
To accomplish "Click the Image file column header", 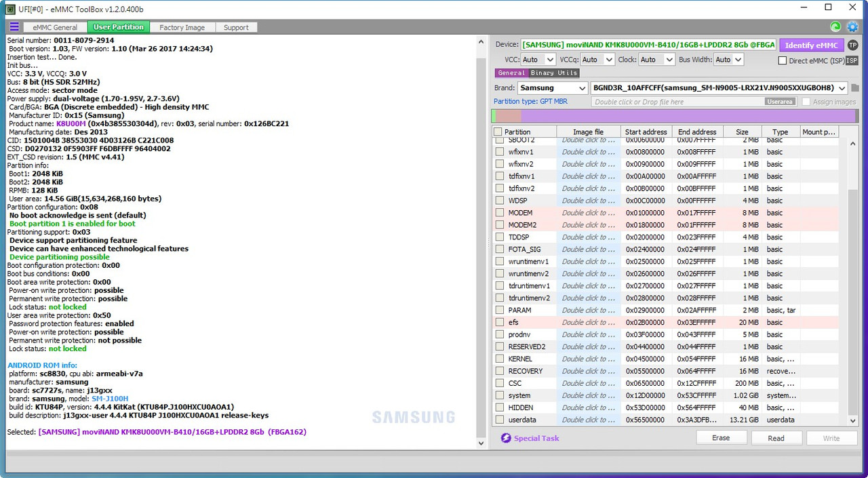I will 588,132.
